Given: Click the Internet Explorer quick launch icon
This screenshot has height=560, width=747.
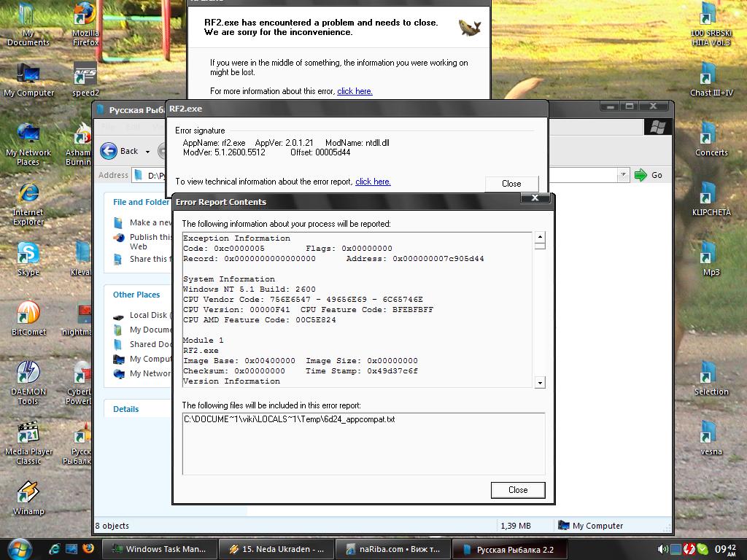Looking at the screenshot, I should 54,549.
